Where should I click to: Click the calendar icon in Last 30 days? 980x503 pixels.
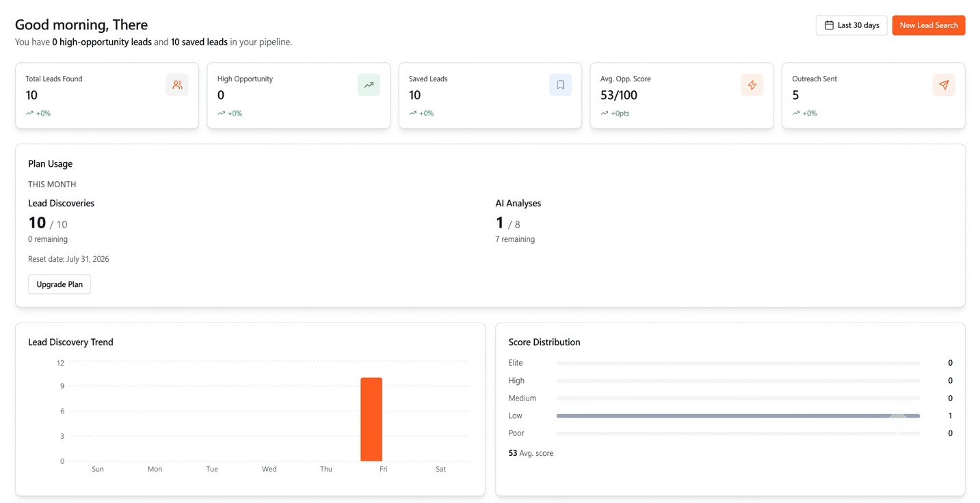829,25
